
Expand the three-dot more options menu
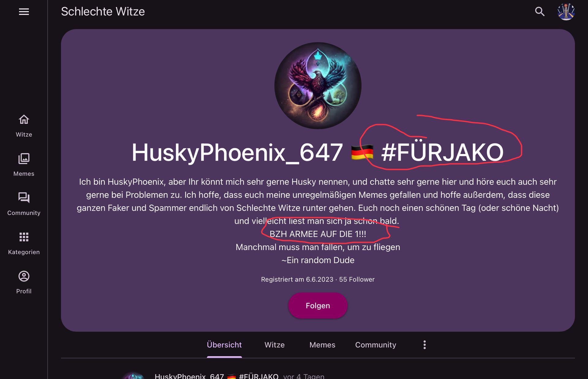(424, 345)
